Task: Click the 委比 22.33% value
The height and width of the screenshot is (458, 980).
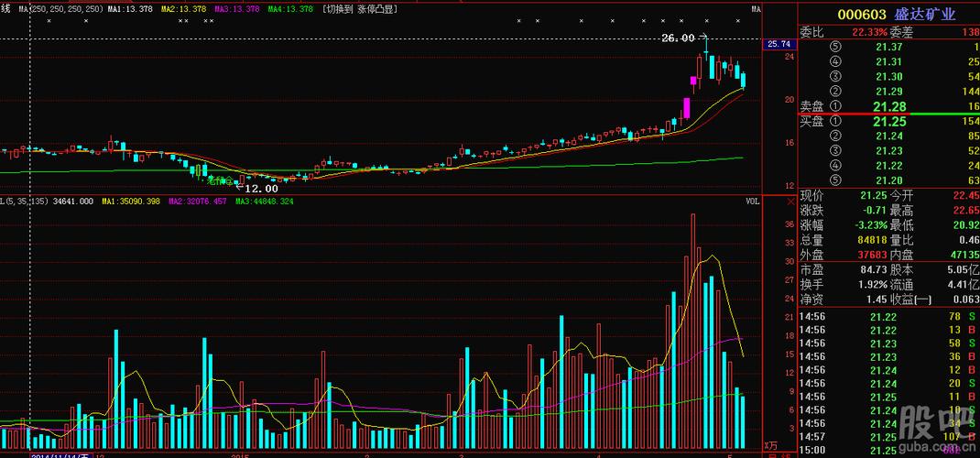Action: (870, 32)
